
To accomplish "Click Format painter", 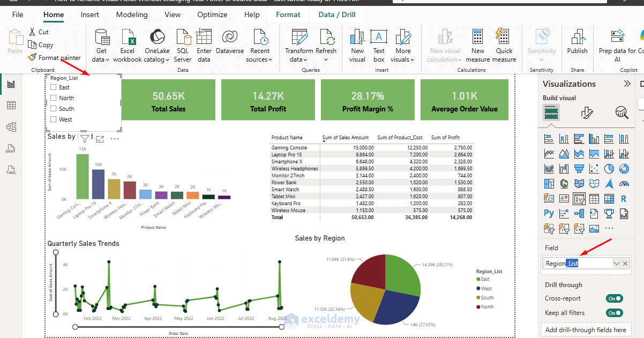I will (x=55, y=57).
